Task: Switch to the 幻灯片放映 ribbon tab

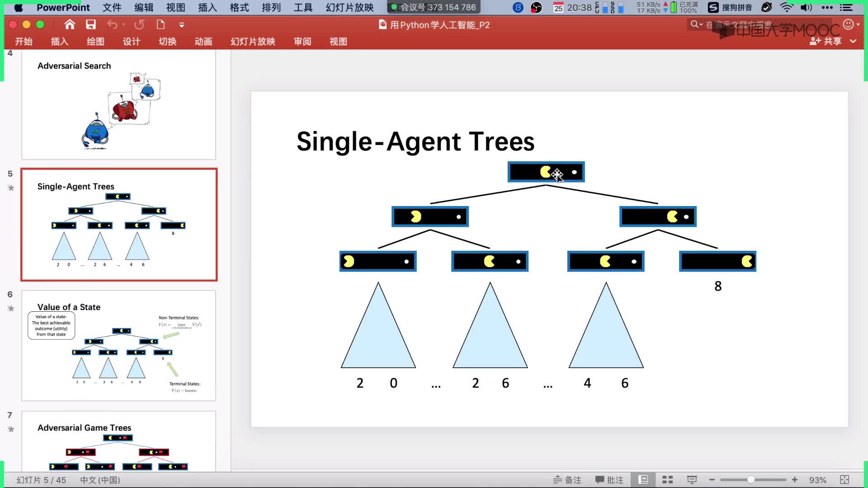Action: click(x=253, y=42)
